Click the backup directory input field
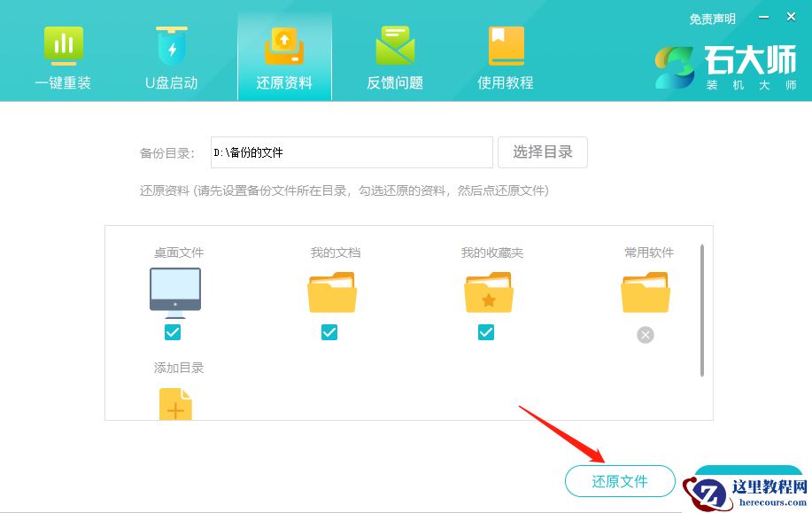812x513 pixels. 351,152
